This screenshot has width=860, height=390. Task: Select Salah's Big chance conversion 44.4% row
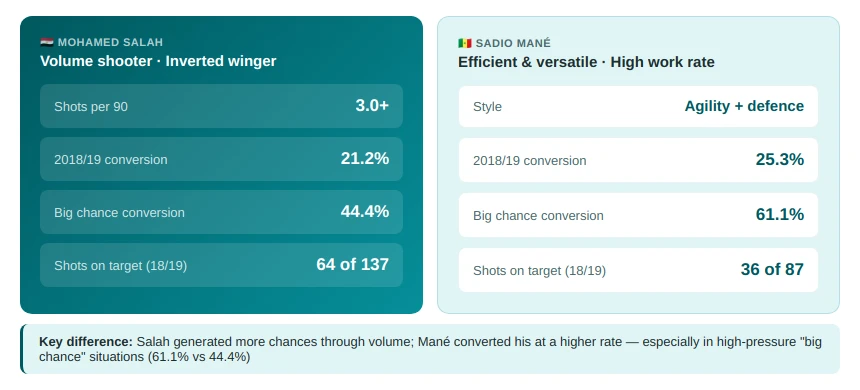click(221, 212)
